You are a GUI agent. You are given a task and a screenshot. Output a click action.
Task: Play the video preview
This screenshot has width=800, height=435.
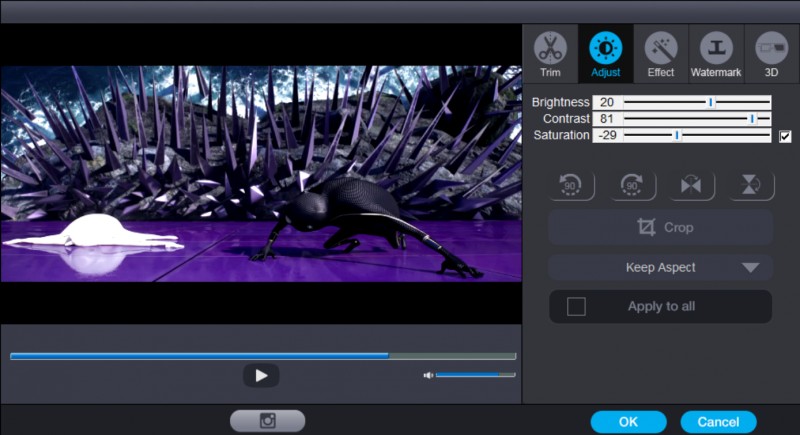pyautogui.click(x=261, y=375)
